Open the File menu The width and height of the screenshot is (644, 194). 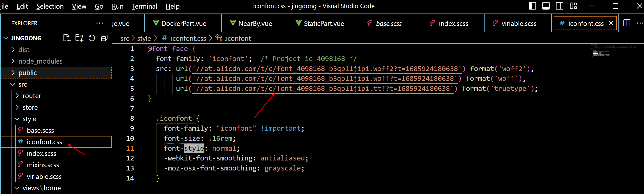tap(4, 6)
